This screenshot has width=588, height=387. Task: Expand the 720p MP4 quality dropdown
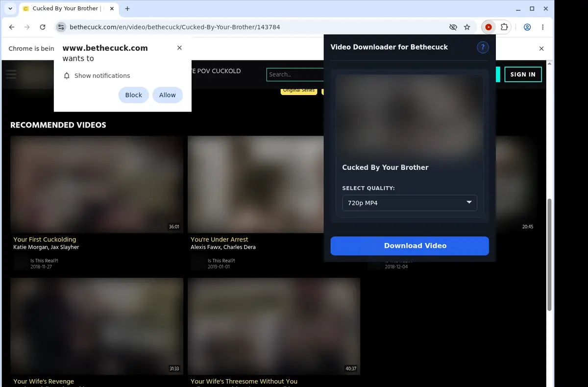click(x=410, y=203)
